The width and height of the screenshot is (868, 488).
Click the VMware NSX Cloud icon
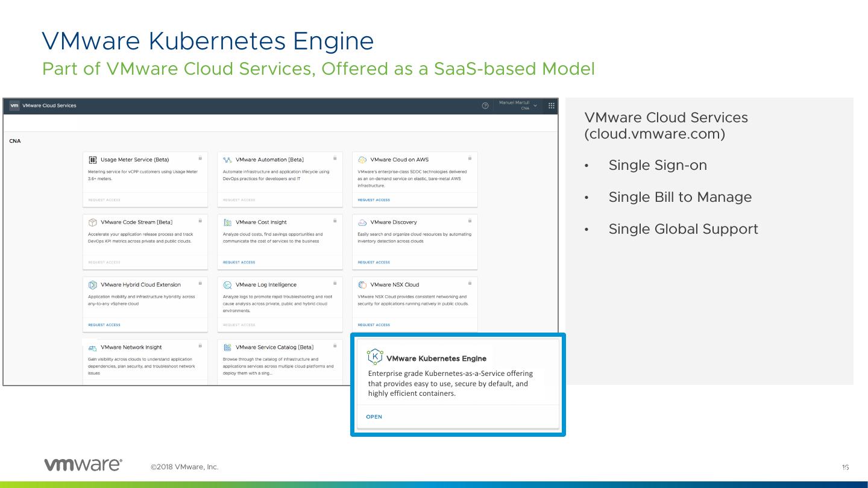pyautogui.click(x=362, y=285)
